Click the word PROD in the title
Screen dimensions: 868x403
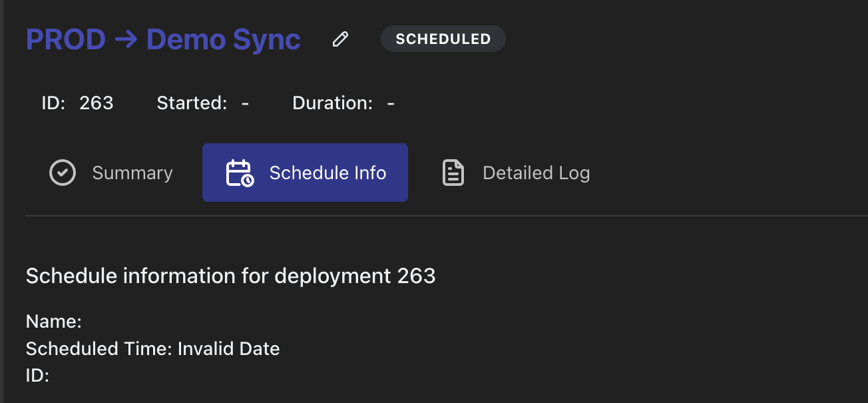pyautogui.click(x=66, y=40)
